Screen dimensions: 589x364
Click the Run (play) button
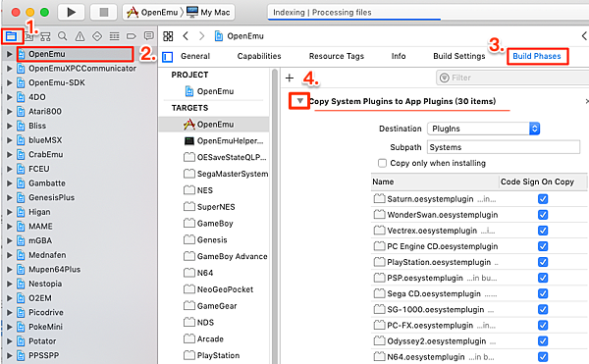coord(71,13)
